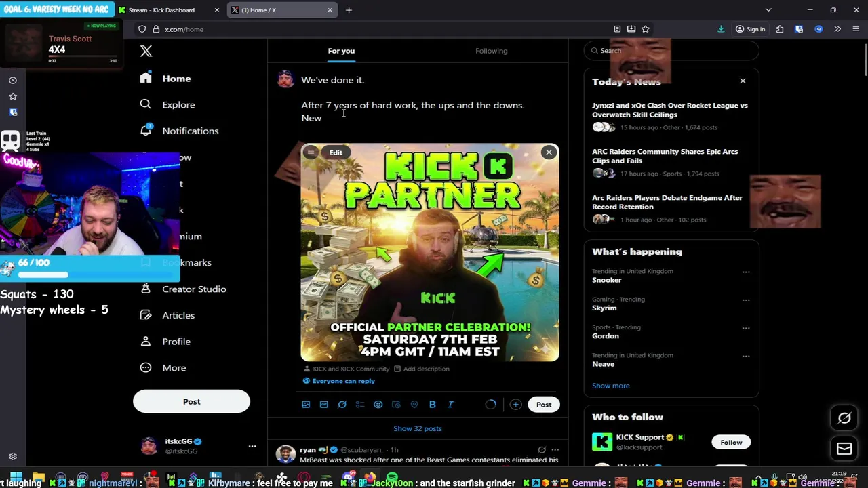Open options for Neave trend
The width and height of the screenshot is (868, 488).
point(746,357)
